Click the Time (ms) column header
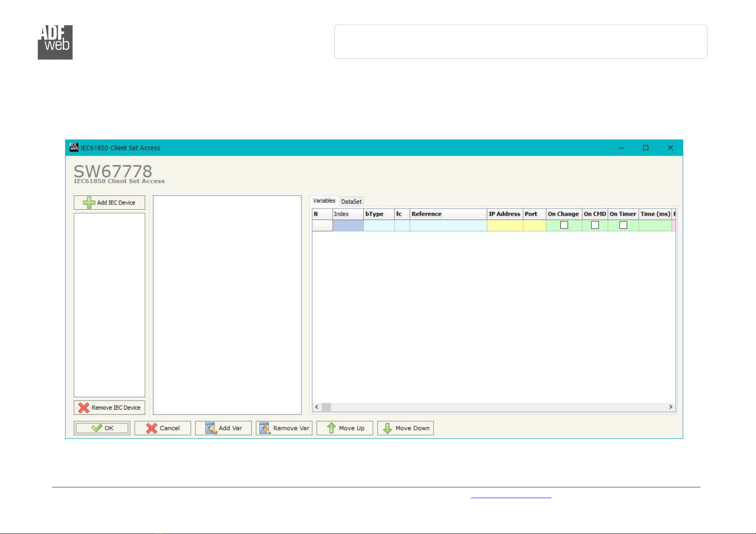 click(655, 214)
